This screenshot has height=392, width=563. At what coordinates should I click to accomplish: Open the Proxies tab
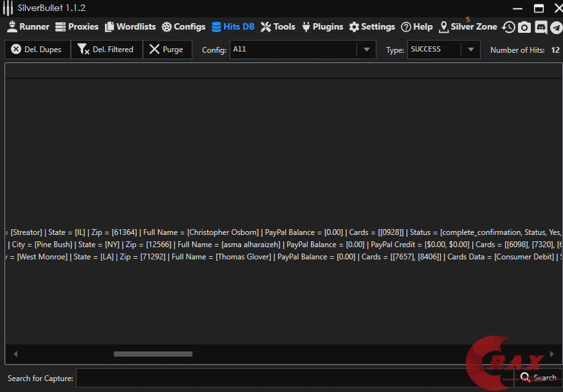pyautogui.click(x=77, y=27)
